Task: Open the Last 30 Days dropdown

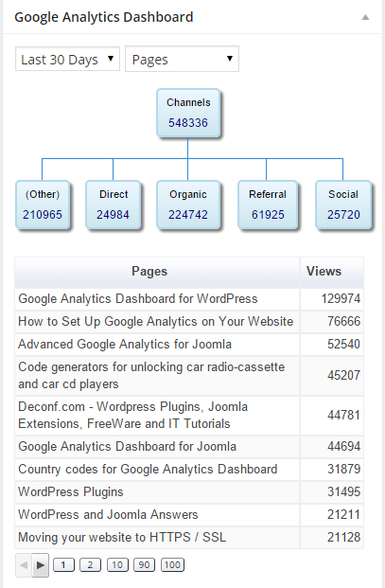Action: point(67,59)
